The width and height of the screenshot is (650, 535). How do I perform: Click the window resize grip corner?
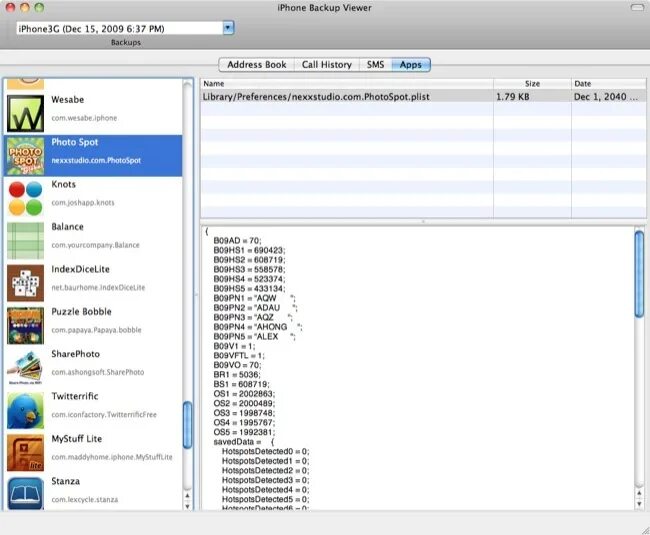point(645,530)
